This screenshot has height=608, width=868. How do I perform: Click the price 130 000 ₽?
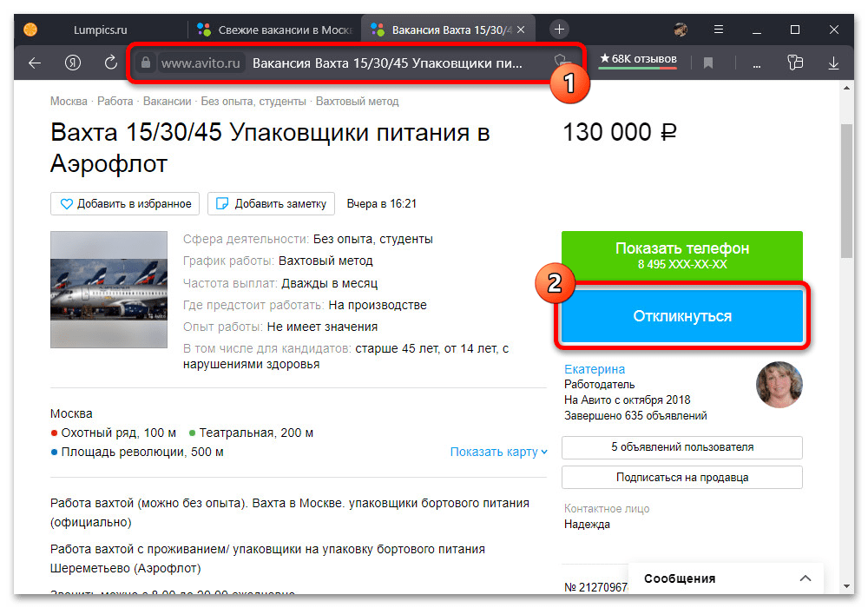[x=620, y=133]
